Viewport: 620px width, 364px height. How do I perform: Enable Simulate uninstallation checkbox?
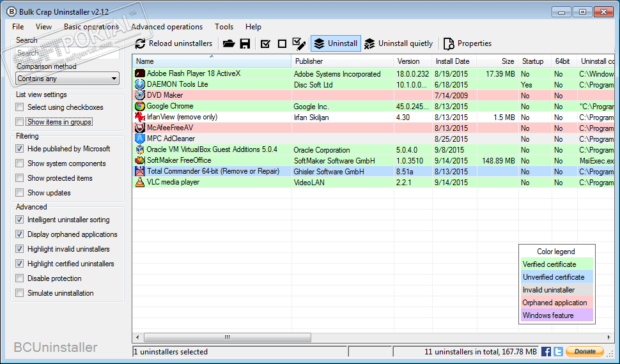[x=19, y=293]
